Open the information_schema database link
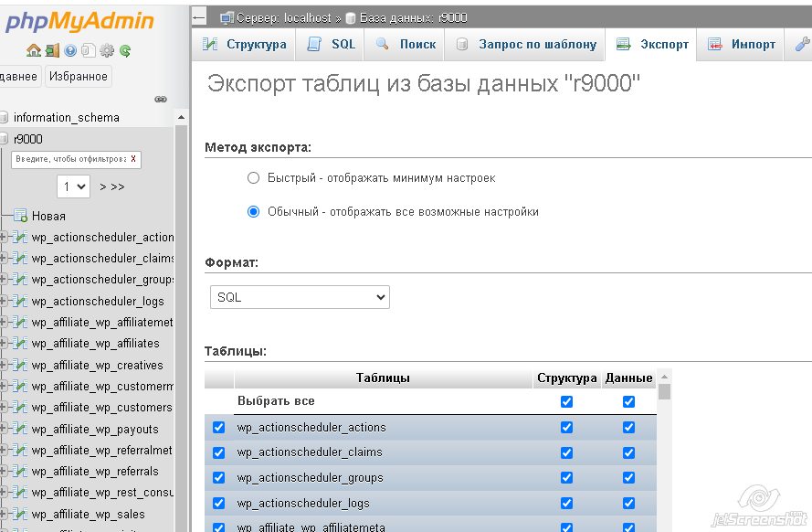 (66, 117)
